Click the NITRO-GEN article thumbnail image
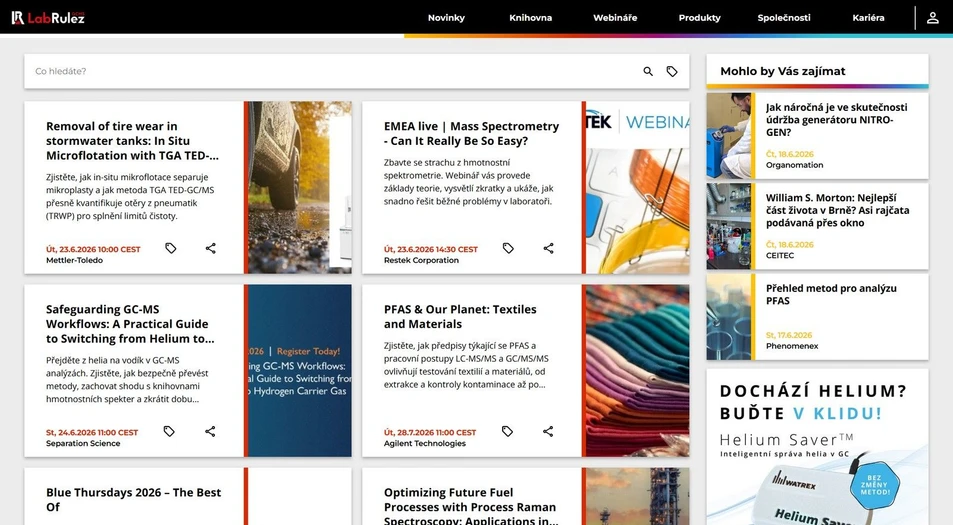 click(728, 136)
